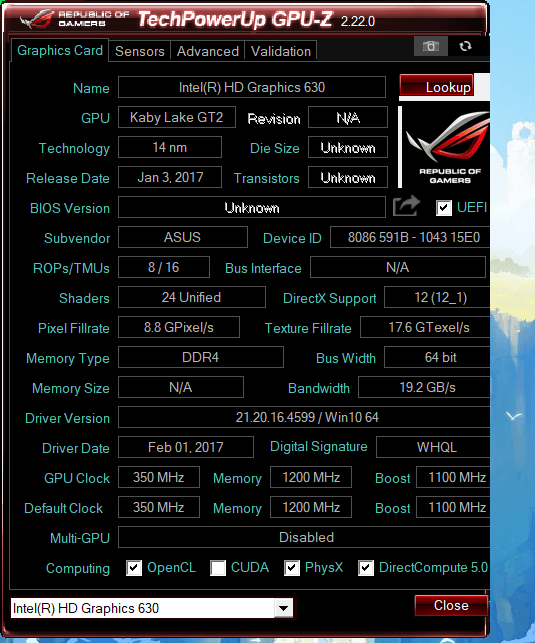Click the DirectX Support value 12 (12_1)
535x643 pixels.
click(437, 297)
